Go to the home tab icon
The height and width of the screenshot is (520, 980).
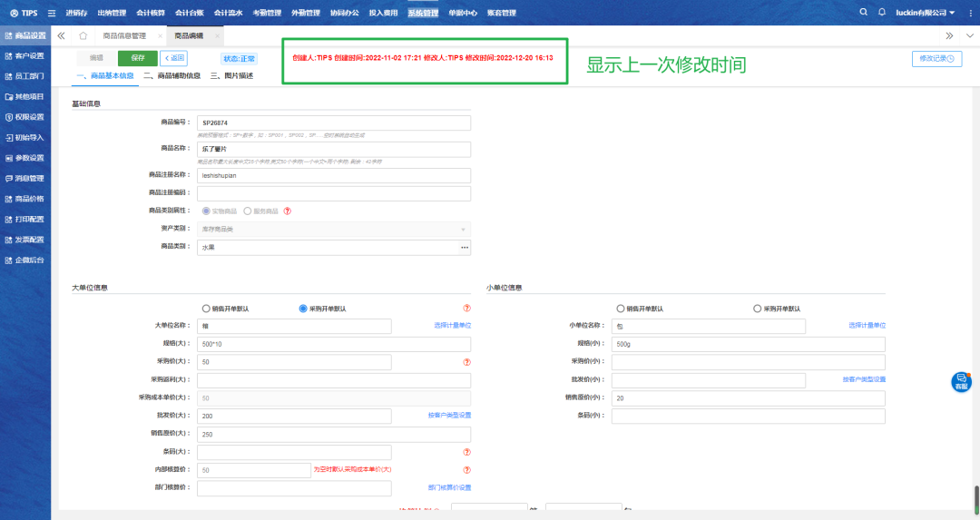[83, 35]
